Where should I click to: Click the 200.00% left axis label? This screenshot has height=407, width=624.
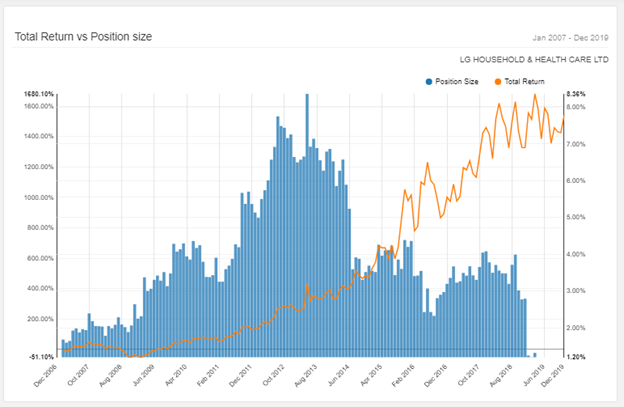[x=40, y=319]
